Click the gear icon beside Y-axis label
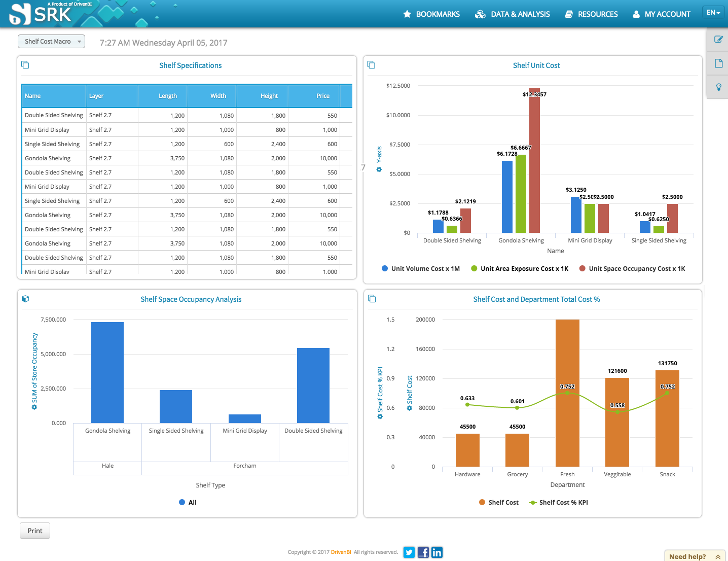728x561 pixels. tap(379, 169)
